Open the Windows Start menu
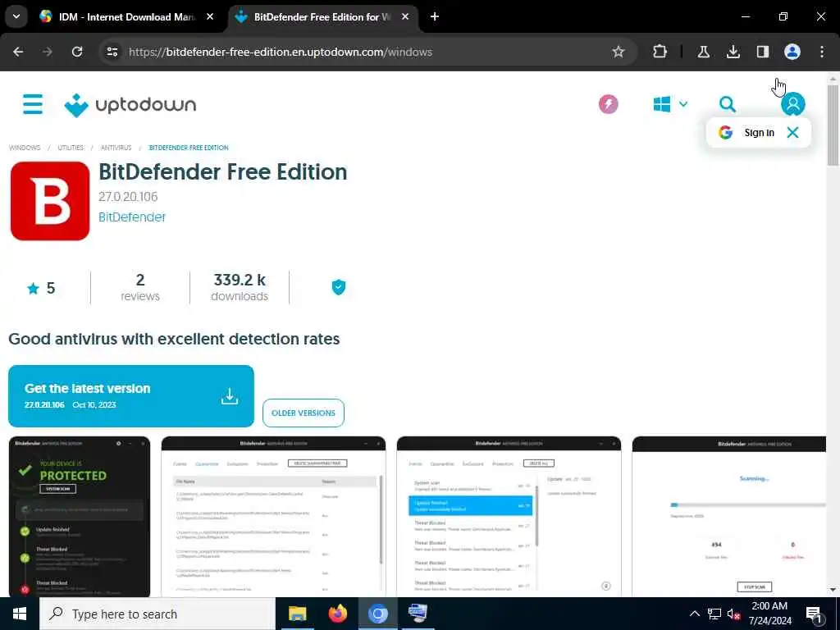The width and height of the screenshot is (840, 630). click(x=20, y=614)
